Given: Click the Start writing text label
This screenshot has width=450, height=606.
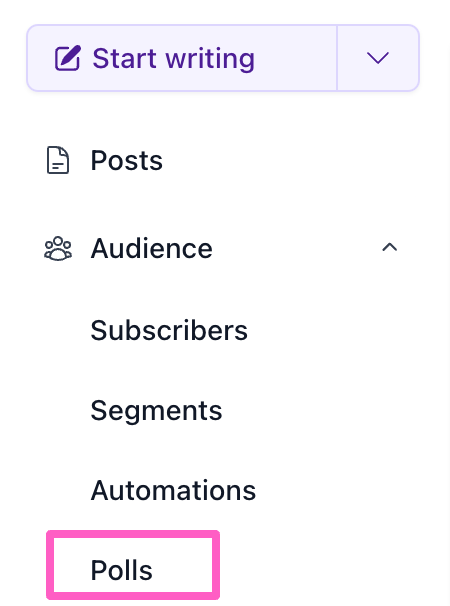Looking at the screenshot, I should (x=174, y=59).
